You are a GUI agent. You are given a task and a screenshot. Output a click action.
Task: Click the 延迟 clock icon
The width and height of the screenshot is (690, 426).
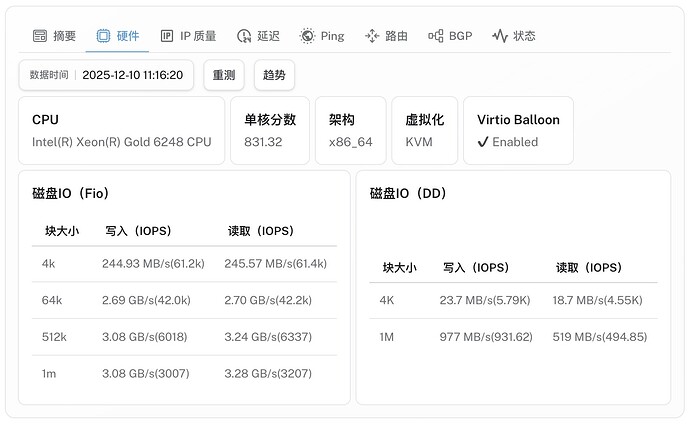[244, 36]
